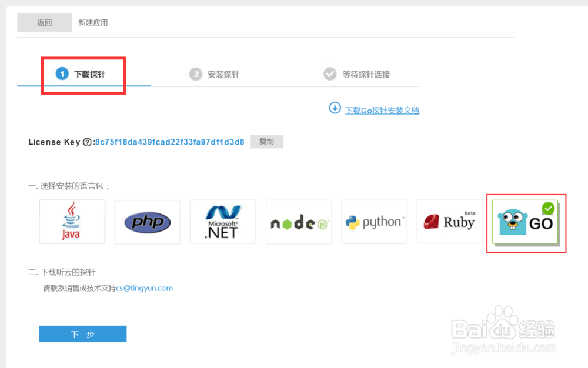
Task: Open the 下载Go探针安装文档 link
Action: (382, 111)
